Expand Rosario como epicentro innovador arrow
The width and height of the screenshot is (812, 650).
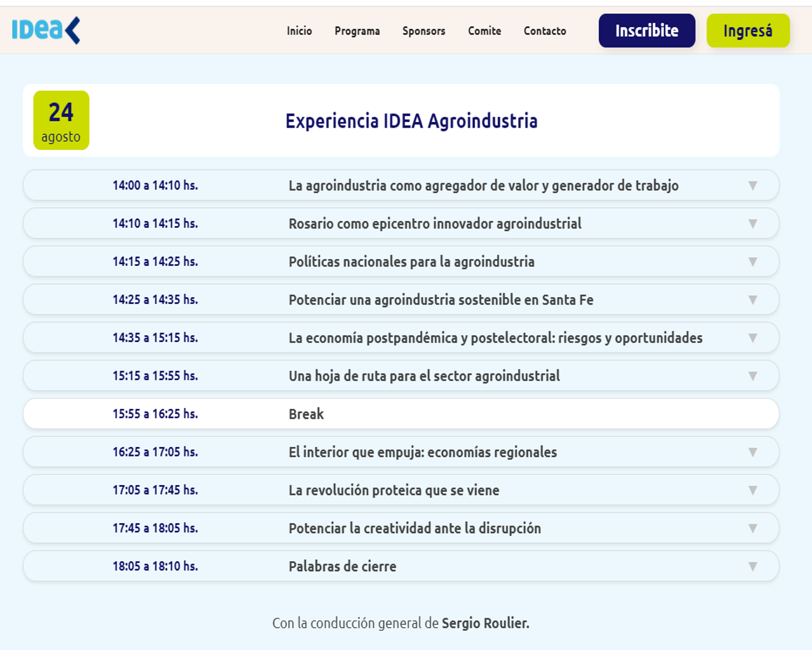coord(752,223)
